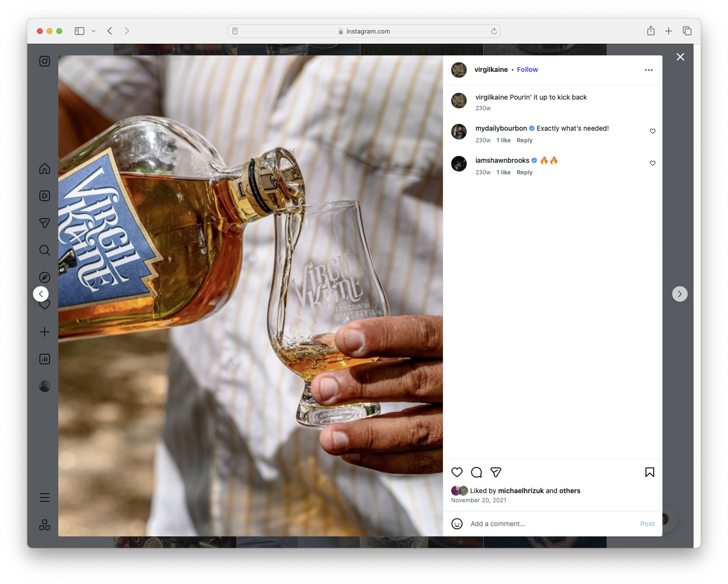The height and width of the screenshot is (584, 728).
Task: Click the instagram.com address bar
Action: 364,31
